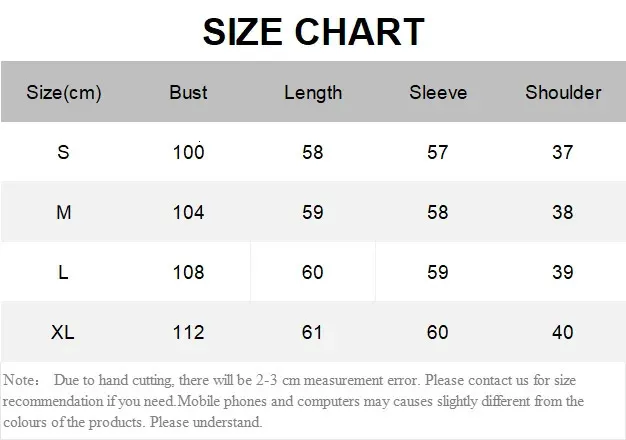The width and height of the screenshot is (626, 440).
Task: Click sleeve value 57 in S row
Action: [438, 152]
